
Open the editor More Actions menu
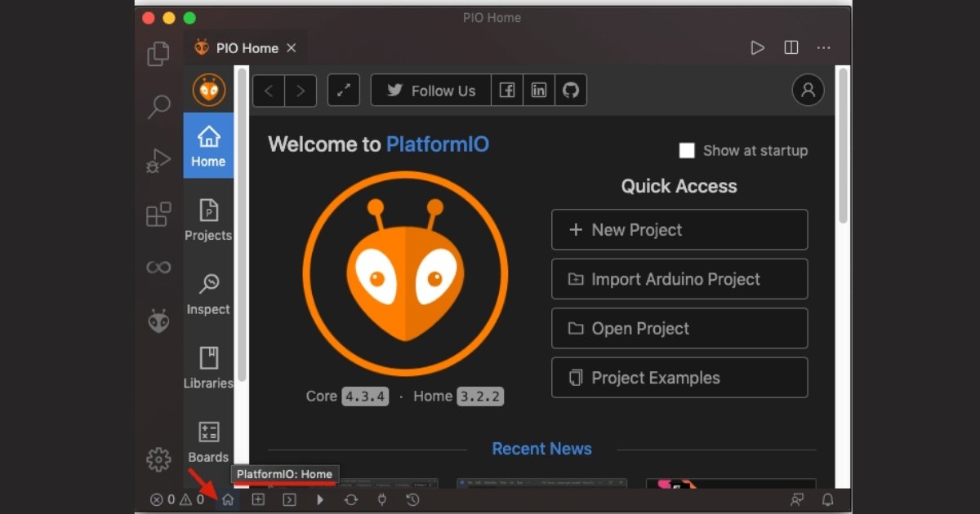coord(824,48)
